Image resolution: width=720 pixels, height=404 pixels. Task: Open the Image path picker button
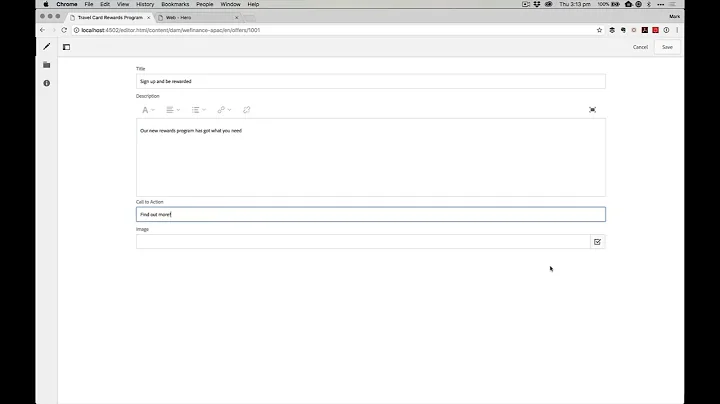(597, 242)
